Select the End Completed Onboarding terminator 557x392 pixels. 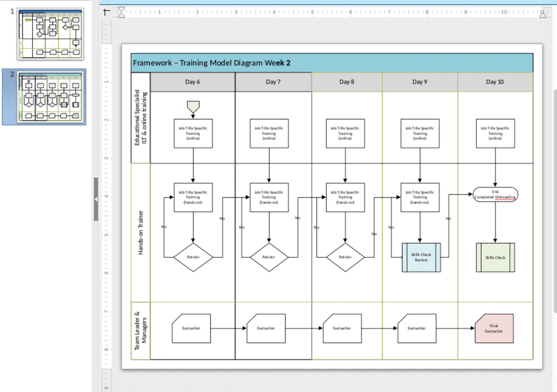pos(495,194)
